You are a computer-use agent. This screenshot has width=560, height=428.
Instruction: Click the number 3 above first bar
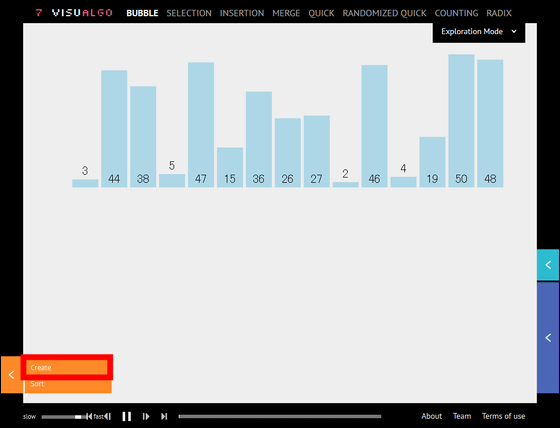point(85,171)
